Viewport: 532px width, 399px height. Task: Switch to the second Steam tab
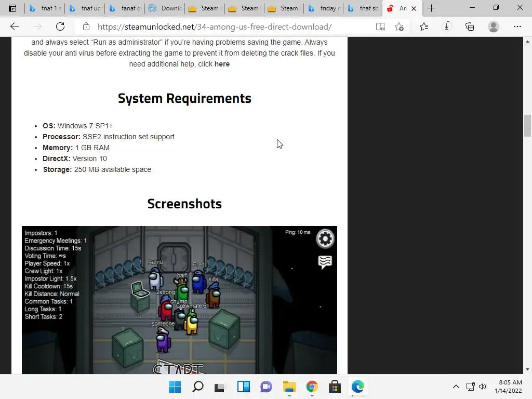tap(245, 8)
